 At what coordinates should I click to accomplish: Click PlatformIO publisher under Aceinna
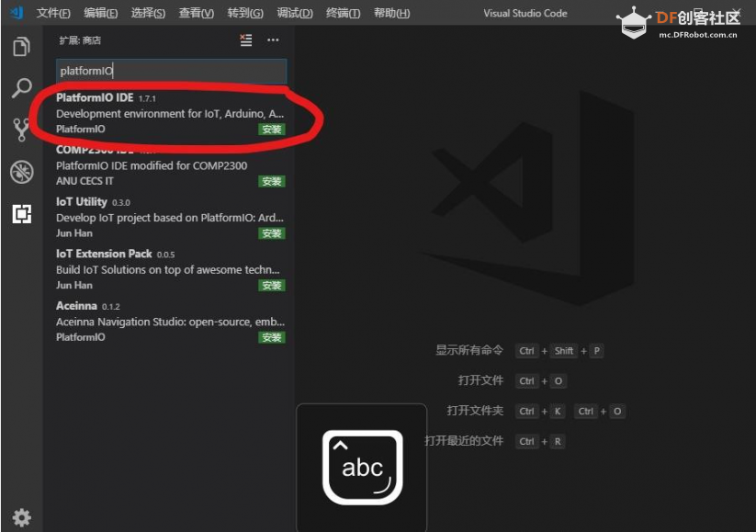(81, 337)
